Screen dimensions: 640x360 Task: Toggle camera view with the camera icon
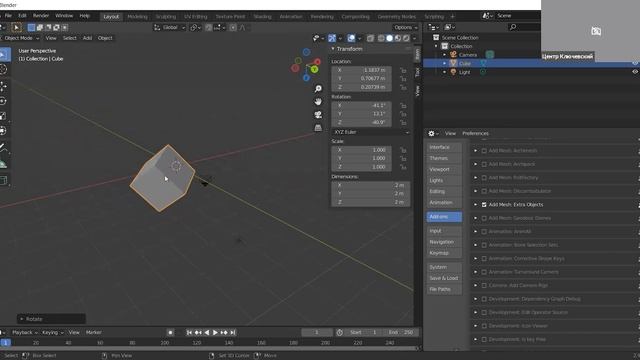point(318,115)
